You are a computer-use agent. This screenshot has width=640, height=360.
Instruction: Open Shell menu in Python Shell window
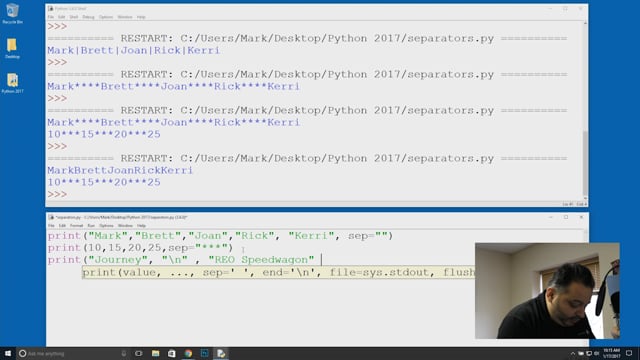coord(73,17)
